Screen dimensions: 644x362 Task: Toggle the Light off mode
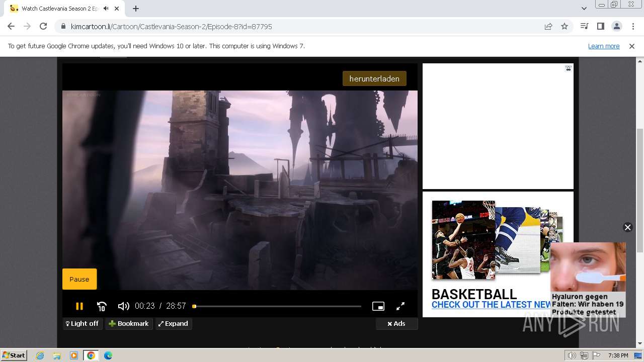click(83, 324)
